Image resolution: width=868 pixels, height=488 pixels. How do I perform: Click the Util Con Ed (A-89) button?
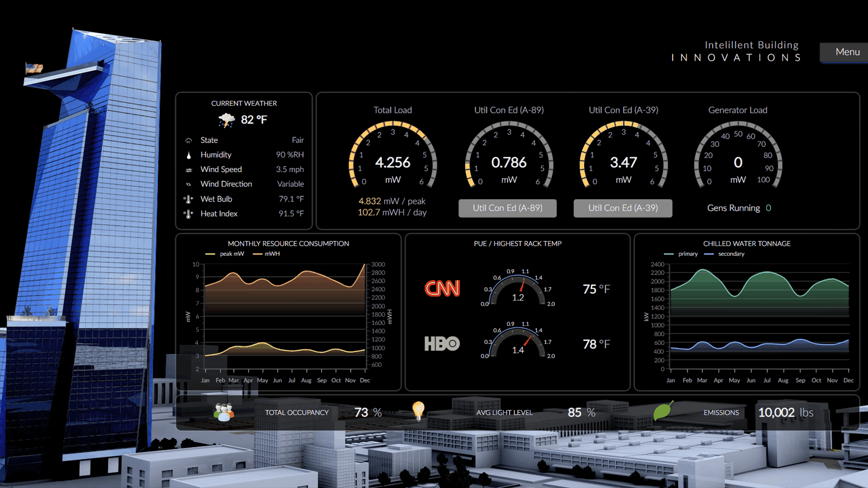click(x=507, y=208)
